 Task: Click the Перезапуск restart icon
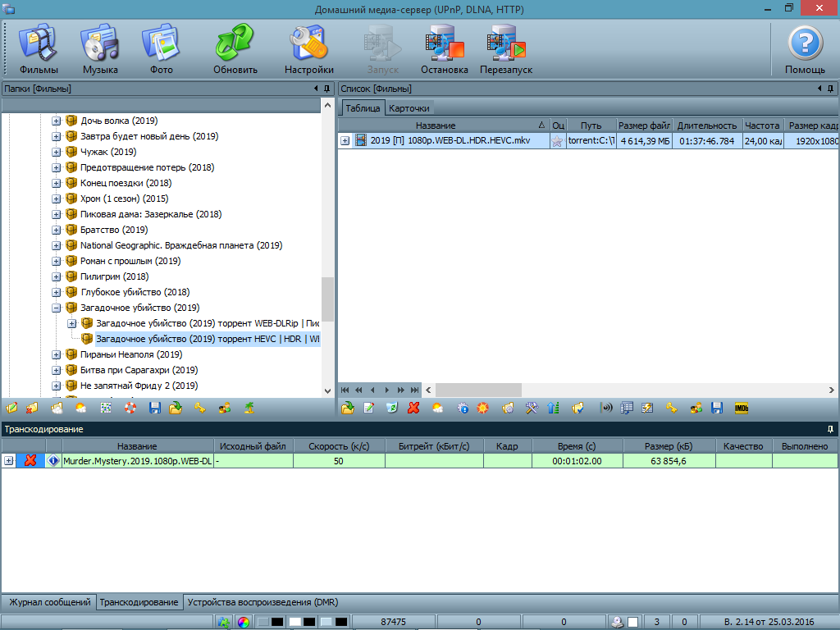506,49
